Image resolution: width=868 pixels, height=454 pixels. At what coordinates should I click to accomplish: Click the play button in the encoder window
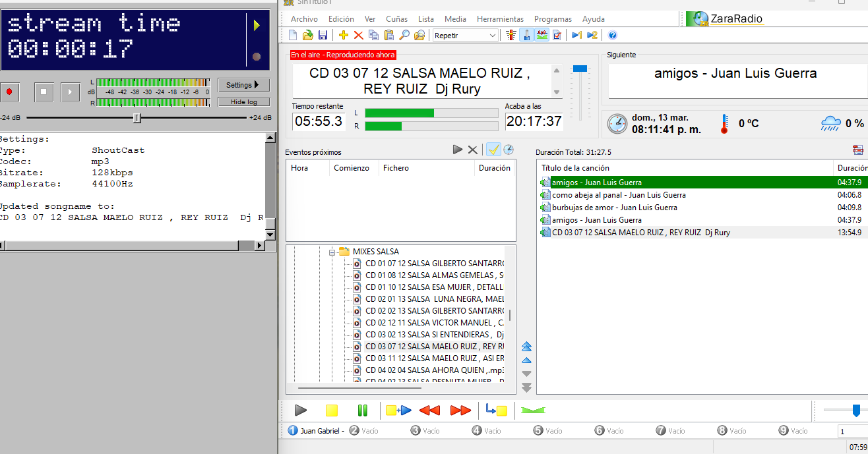tap(71, 92)
